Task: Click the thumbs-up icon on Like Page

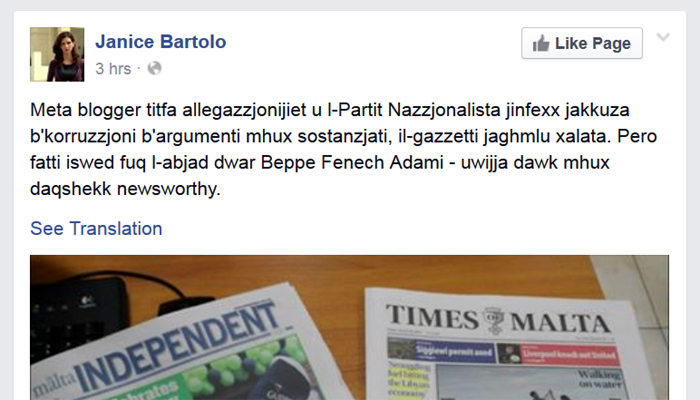Action: (x=541, y=44)
